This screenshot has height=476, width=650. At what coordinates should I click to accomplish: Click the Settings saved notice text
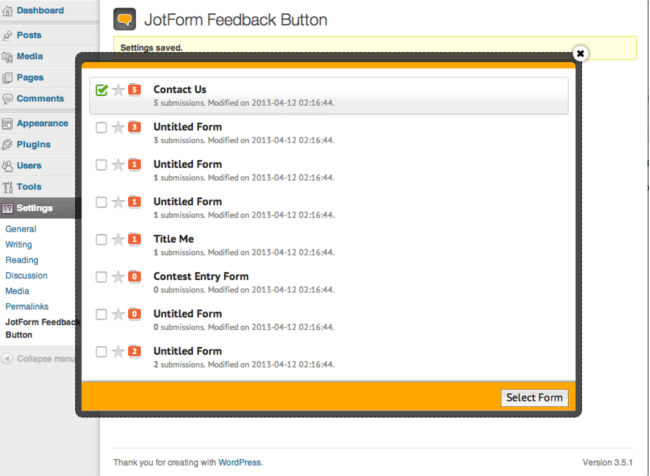pyautogui.click(x=151, y=48)
